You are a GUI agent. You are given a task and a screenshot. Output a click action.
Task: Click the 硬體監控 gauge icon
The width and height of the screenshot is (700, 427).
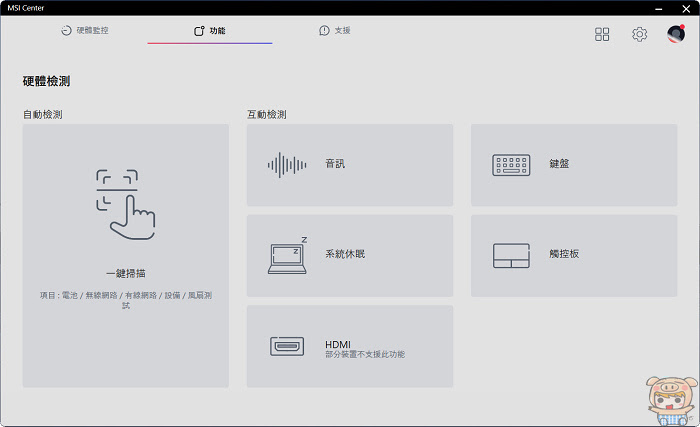(66, 30)
